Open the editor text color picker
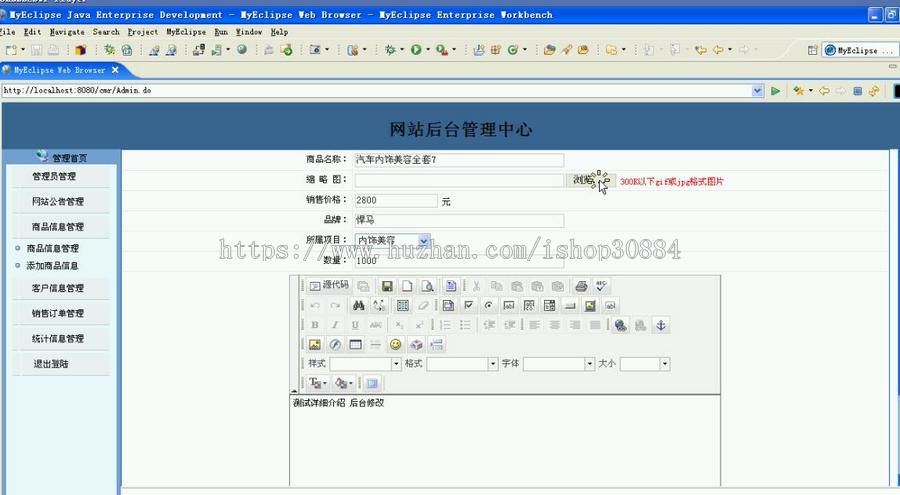Viewport: 900px width, 495px height. point(317,383)
